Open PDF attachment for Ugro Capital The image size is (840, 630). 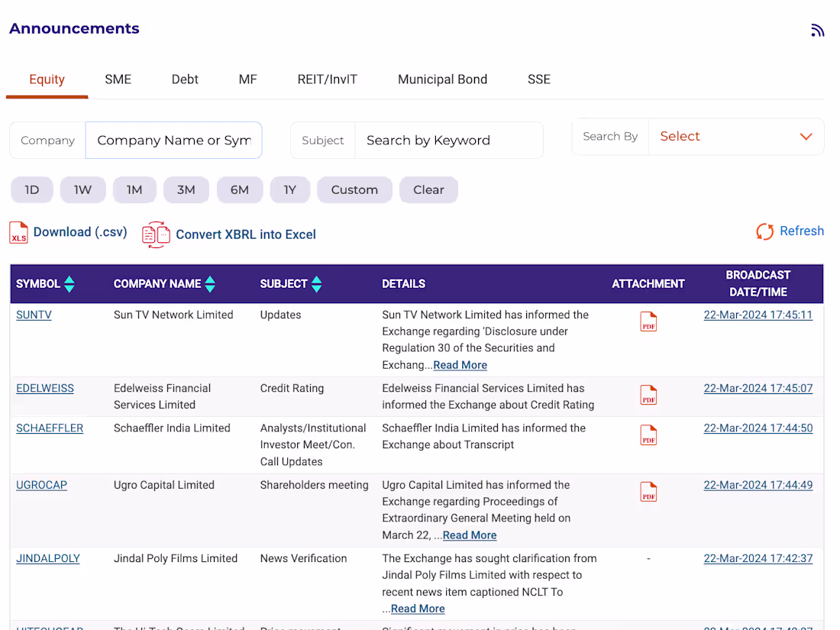[648, 492]
